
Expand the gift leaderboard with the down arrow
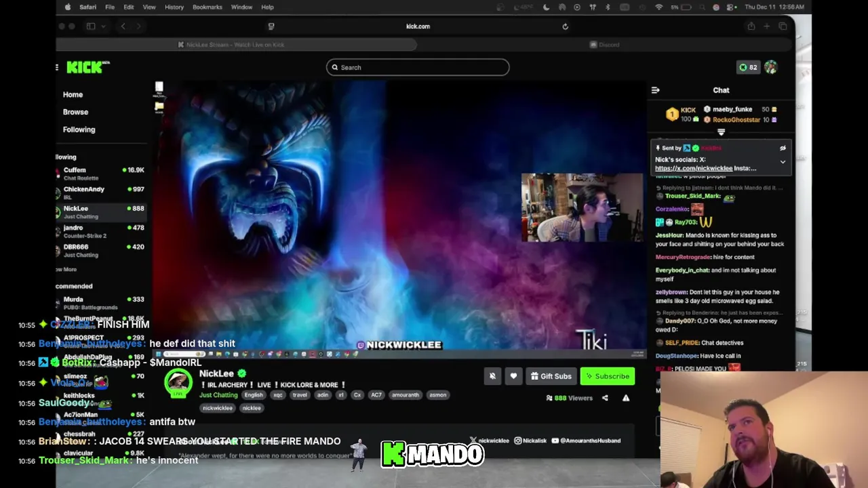tap(721, 133)
